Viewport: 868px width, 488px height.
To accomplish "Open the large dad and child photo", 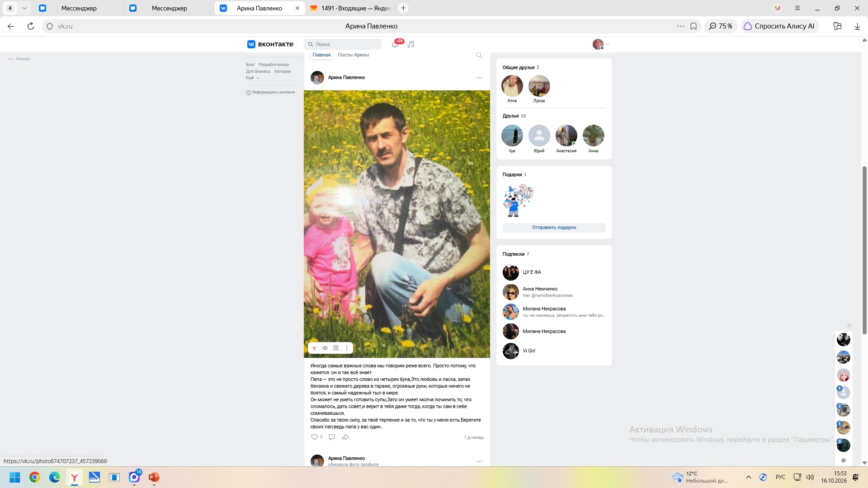I will coord(396,224).
